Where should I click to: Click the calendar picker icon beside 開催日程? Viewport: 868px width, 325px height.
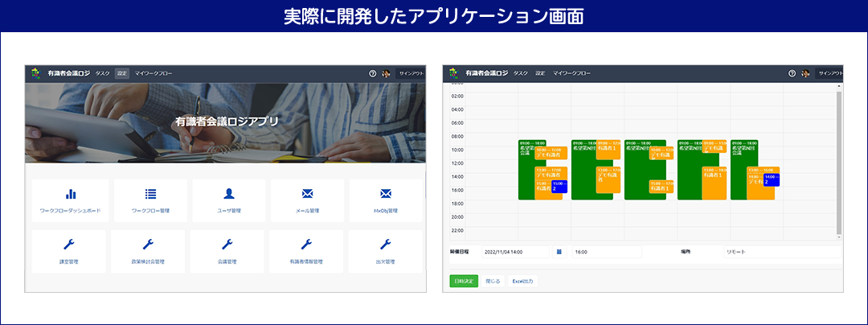click(559, 252)
